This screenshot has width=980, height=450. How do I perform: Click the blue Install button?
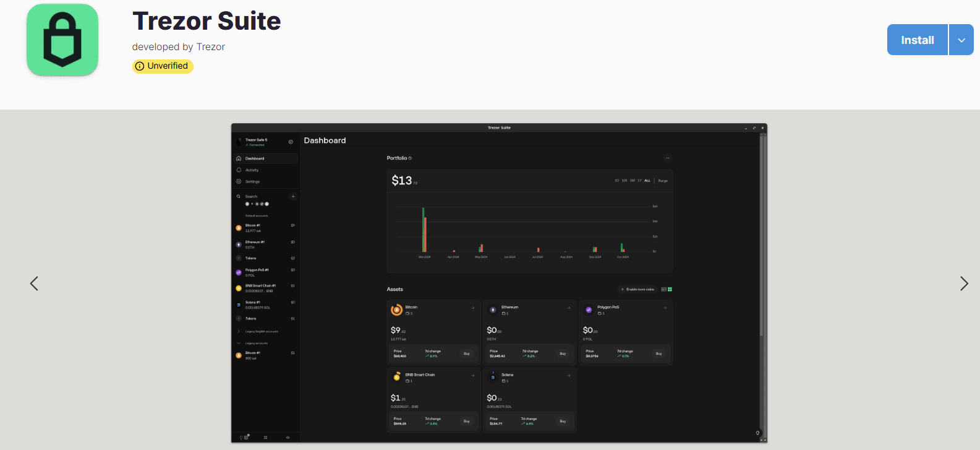click(x=918, y=40)
